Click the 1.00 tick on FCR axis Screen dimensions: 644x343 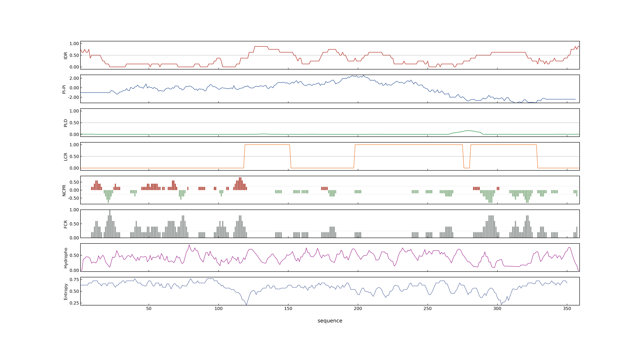(74, 210)
